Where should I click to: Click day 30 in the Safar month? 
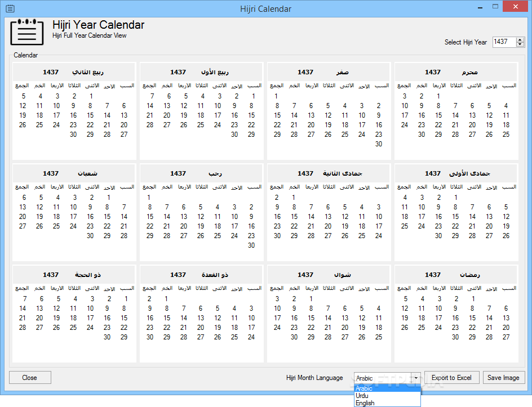tap(379, 144)
